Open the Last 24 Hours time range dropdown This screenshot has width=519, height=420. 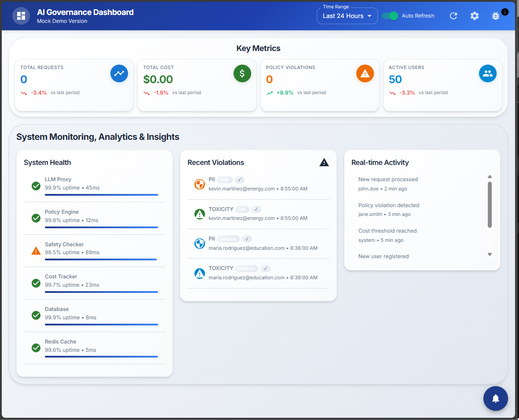pos(347,16)
